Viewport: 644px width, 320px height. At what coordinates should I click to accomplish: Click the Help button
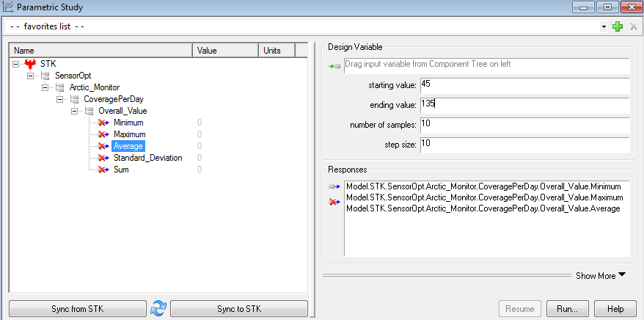click(x=615, y=309)
